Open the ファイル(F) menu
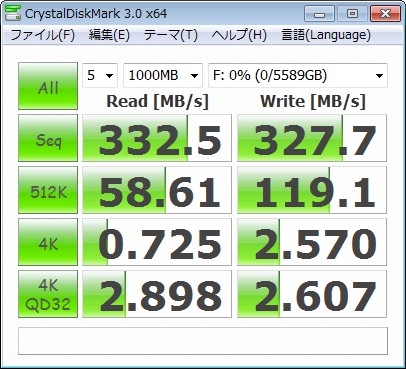The image size is (406, 369). [43, 35]
